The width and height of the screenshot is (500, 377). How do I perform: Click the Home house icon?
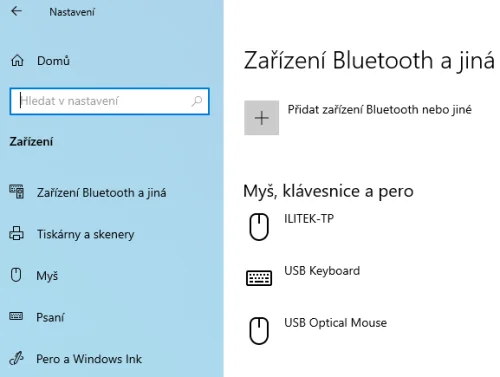(17, 61)
